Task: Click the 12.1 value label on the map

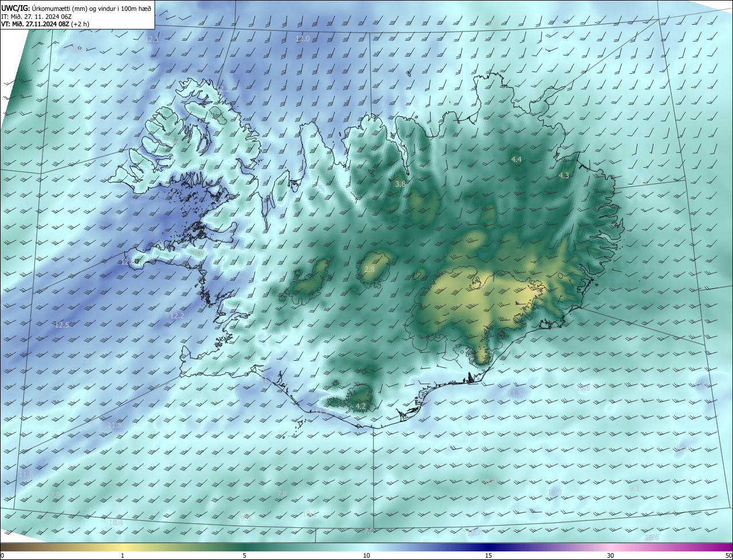Action: pos(152,40)
